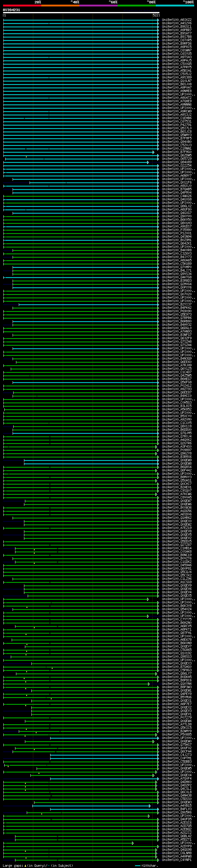197x868 pixels.
Task: Open the UniRef100_C6T0R5 entry
Action: pyautogui.click(x=176, y=40)
